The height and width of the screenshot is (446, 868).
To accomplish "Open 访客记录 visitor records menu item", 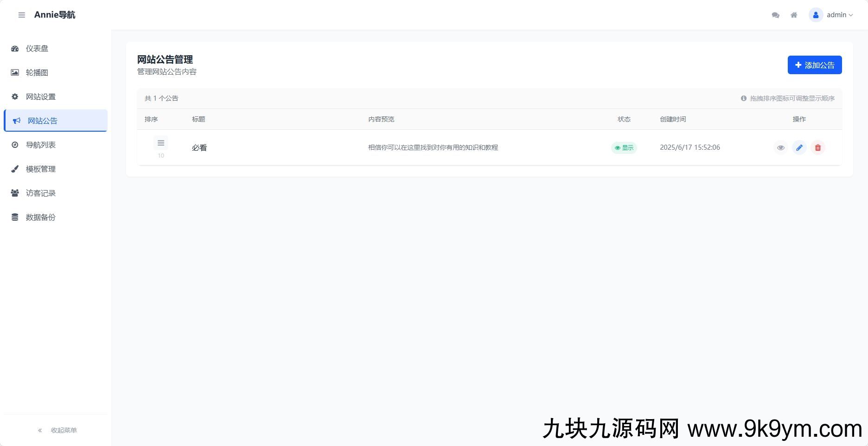I will tap(56, 193).
